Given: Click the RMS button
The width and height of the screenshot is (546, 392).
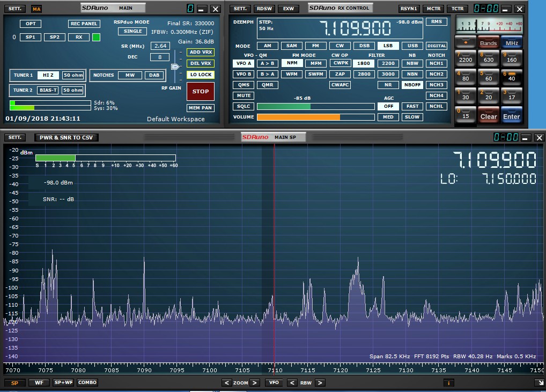Looking at the screenshot, I should 436,21.
